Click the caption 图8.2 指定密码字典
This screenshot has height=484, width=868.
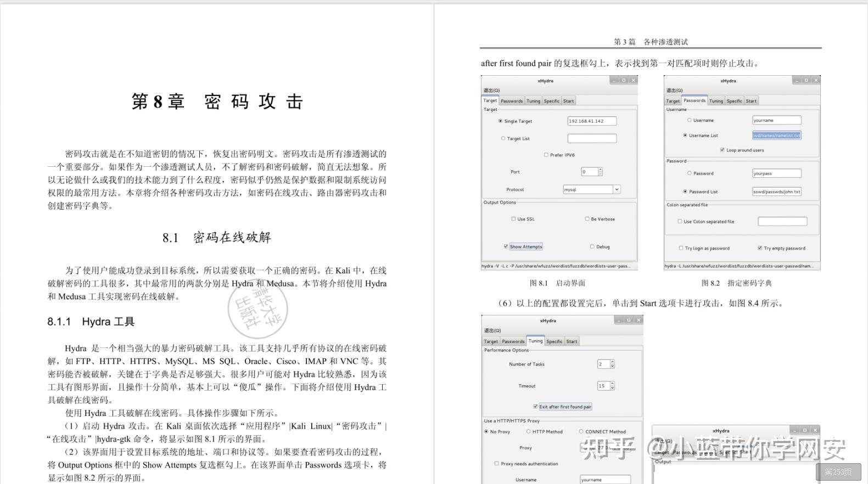tap(736, 283)
